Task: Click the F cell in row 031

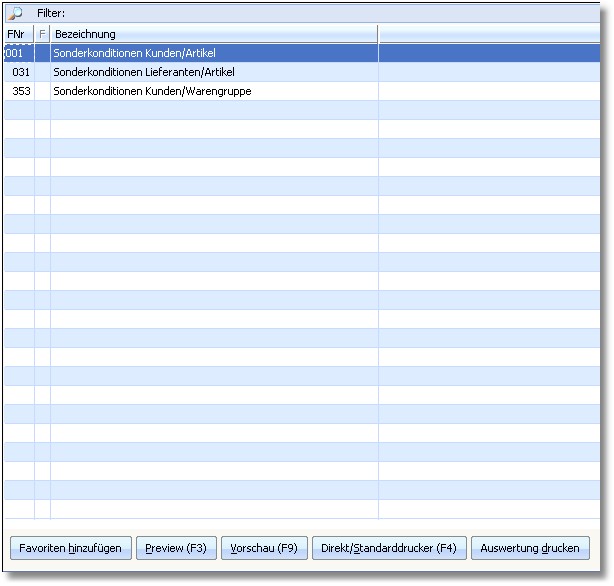Action: pos(42,72)
